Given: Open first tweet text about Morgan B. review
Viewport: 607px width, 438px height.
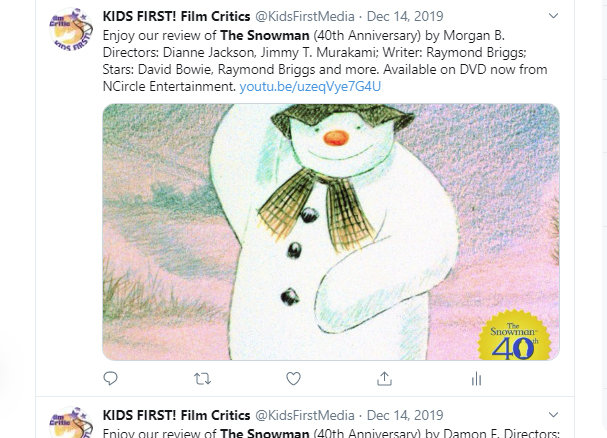Looking at the screenshot, I should coord(325,61).
